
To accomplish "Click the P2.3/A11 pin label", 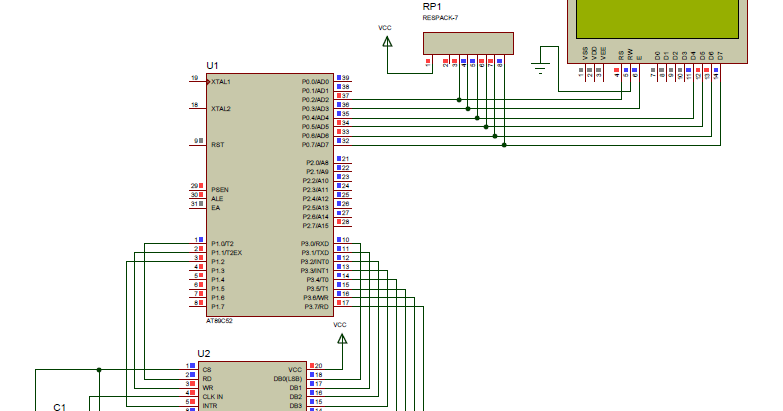I will click(316, 190).
